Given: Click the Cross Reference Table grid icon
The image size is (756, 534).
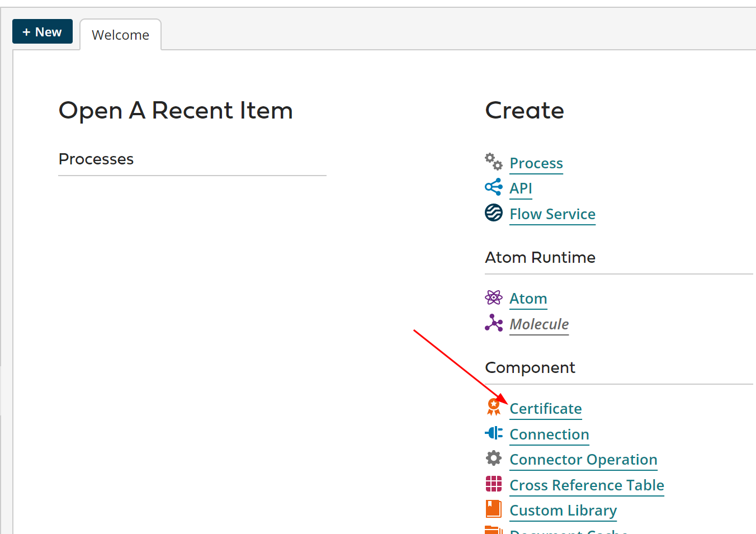Looking at the screenshot, I should (x=494, y=484).
